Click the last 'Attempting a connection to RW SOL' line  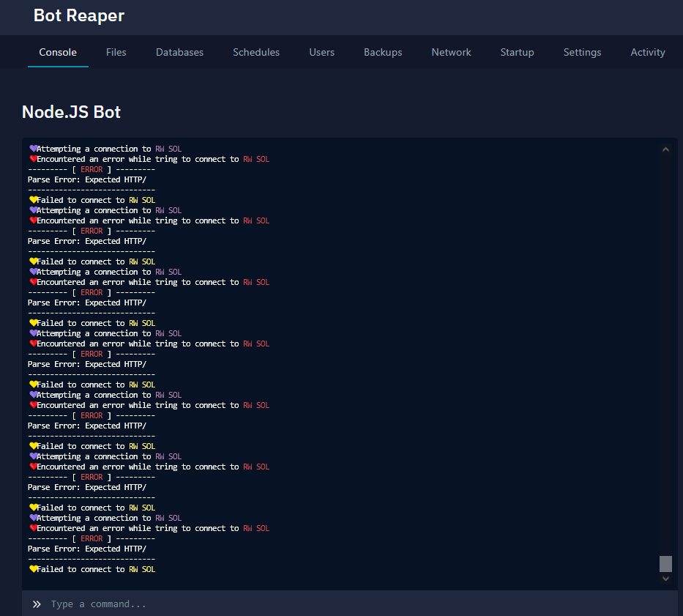[105, 518]
